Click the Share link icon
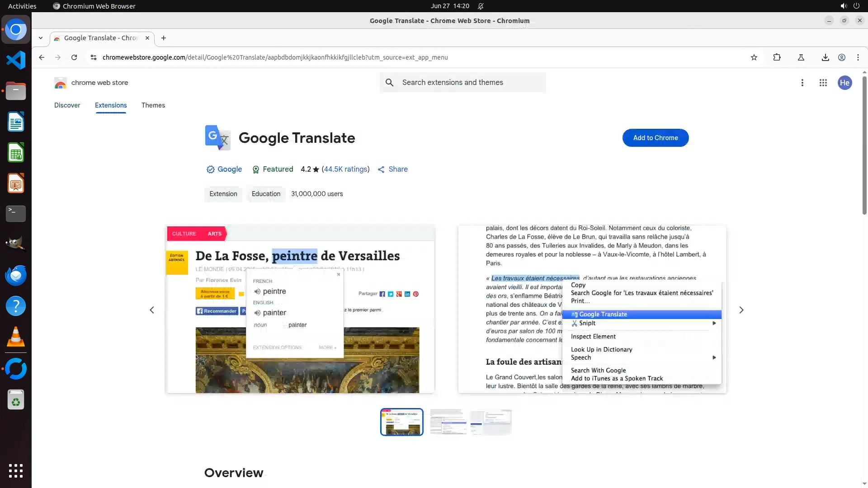The height and width of the screenshot is (488, 868). (x=392, y=169)
